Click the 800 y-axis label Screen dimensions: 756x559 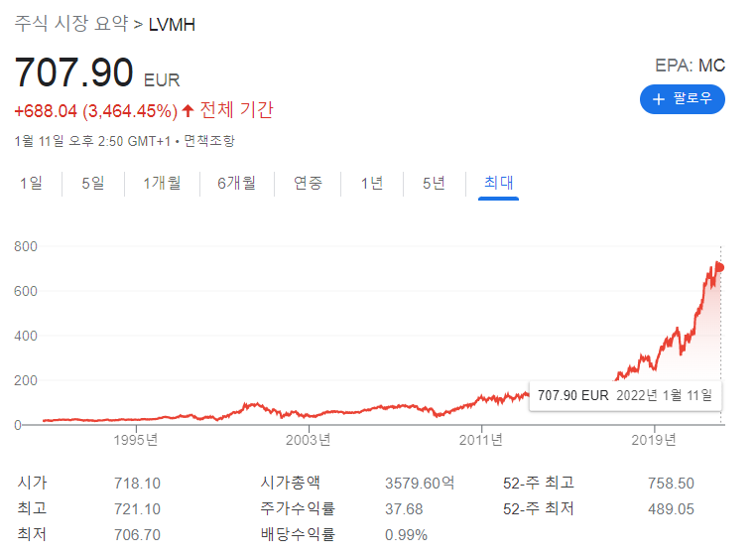[x=26, y=246]
